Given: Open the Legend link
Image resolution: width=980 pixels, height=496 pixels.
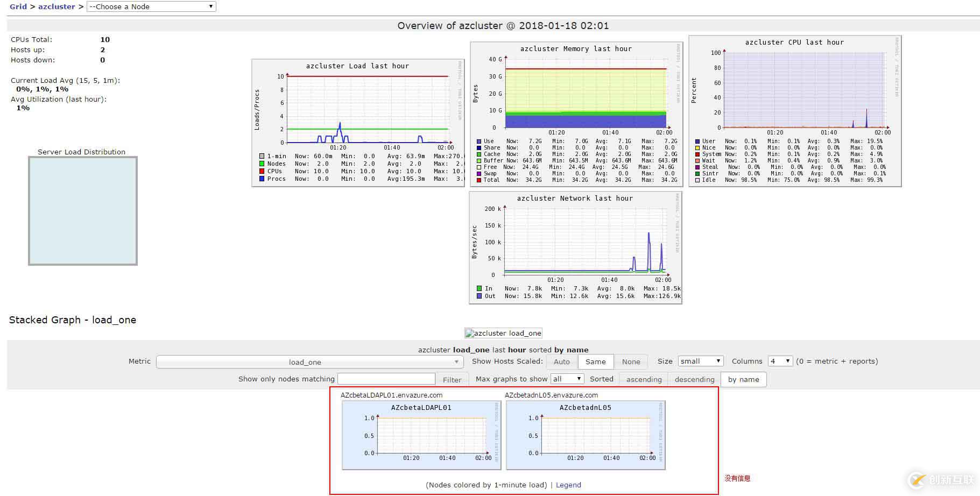Looking at the screenshot, I should pos(568,485).
